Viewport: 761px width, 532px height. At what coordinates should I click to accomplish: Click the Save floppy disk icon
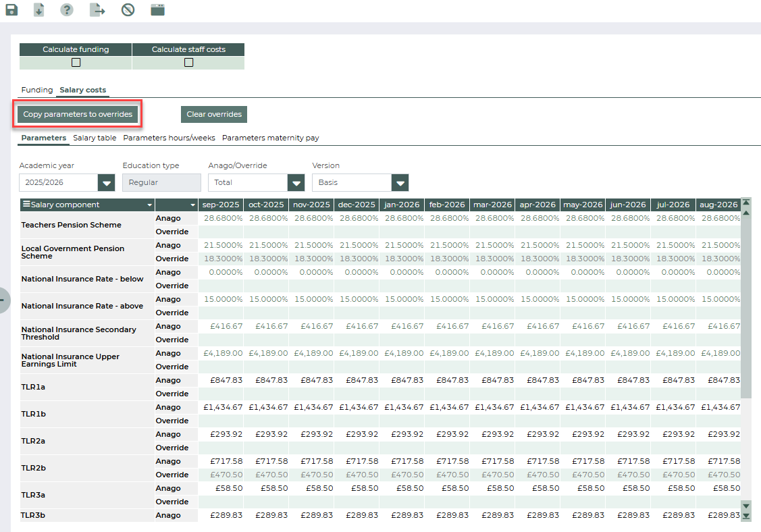(x=11, y=10)
